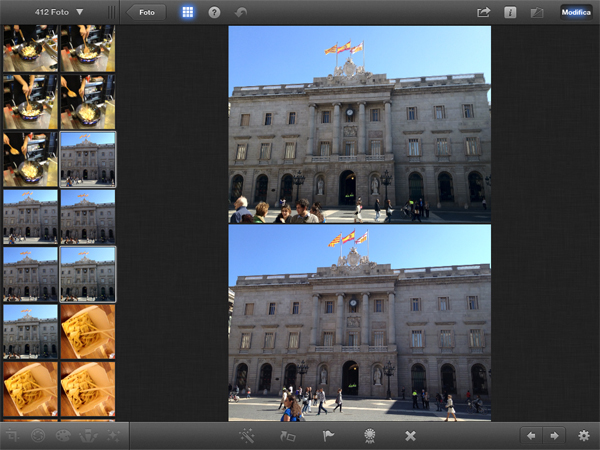Tap the Modifica edit button
Screen dimensions: 600x450
point(576,12)
